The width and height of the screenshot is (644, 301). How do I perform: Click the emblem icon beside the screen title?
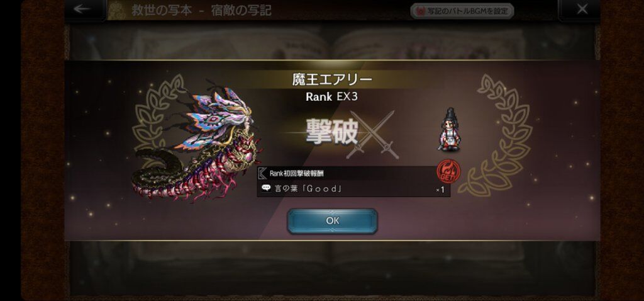(x=119, y=10)
